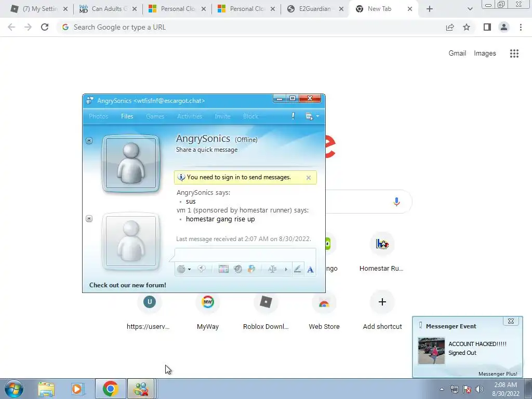Viewport: 532px width, 399px height.
Task: Open the Chrome three-dot menu
Action: 521,27
